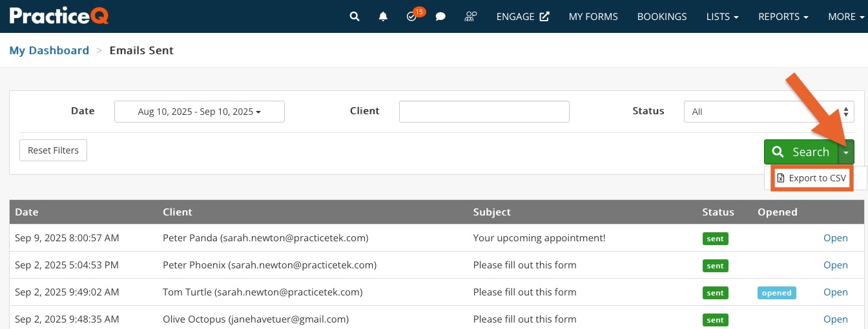Click the PracticeQ logo
This screenshot has width=868, height=329.
point(59,15)
